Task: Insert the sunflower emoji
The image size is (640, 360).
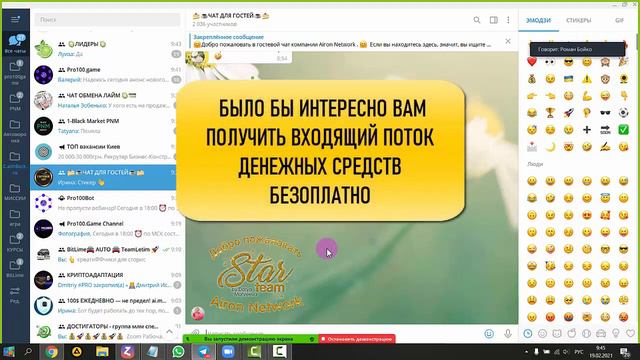Action: pyautogui.click(x=623, y=79)
